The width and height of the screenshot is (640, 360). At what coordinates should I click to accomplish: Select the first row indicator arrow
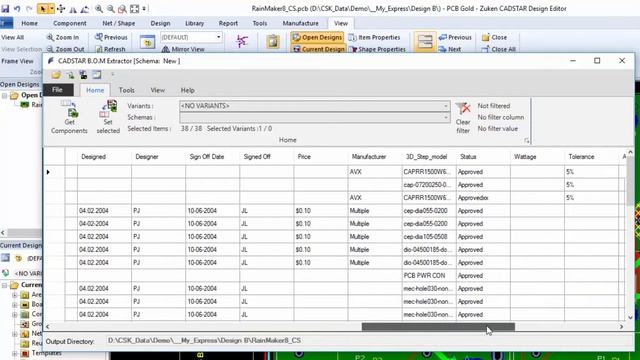coord(48,172)
